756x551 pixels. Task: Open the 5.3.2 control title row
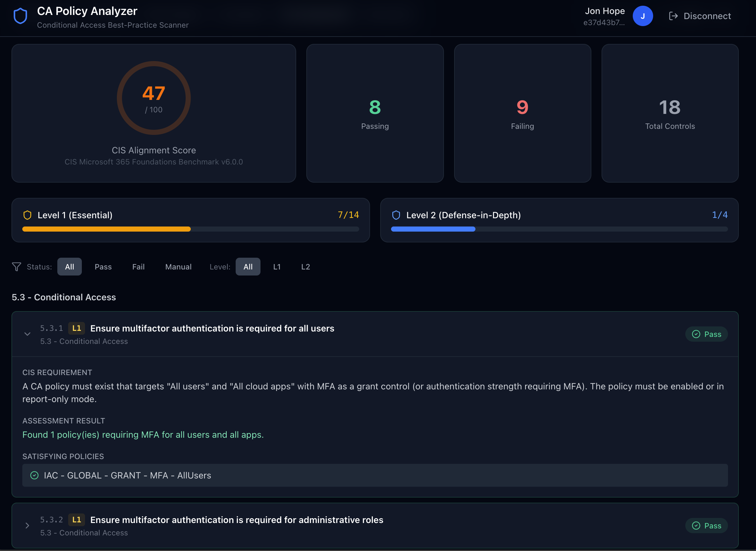375,526
